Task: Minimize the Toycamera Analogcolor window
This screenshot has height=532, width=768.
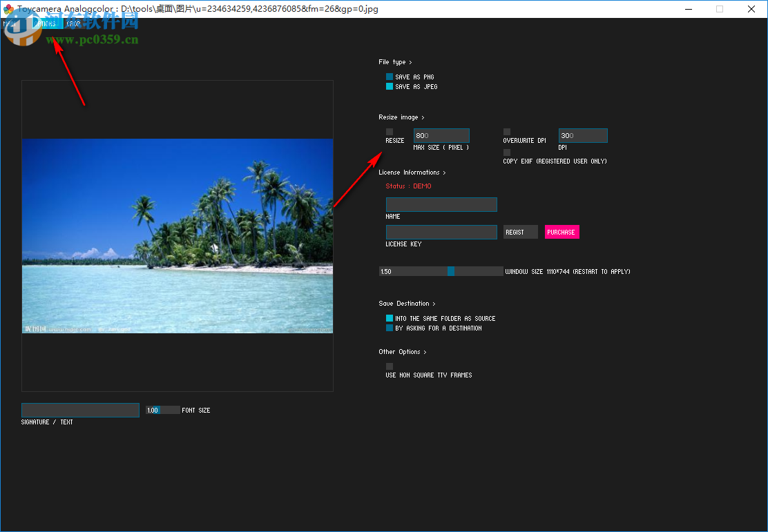Action: (689, 9)
